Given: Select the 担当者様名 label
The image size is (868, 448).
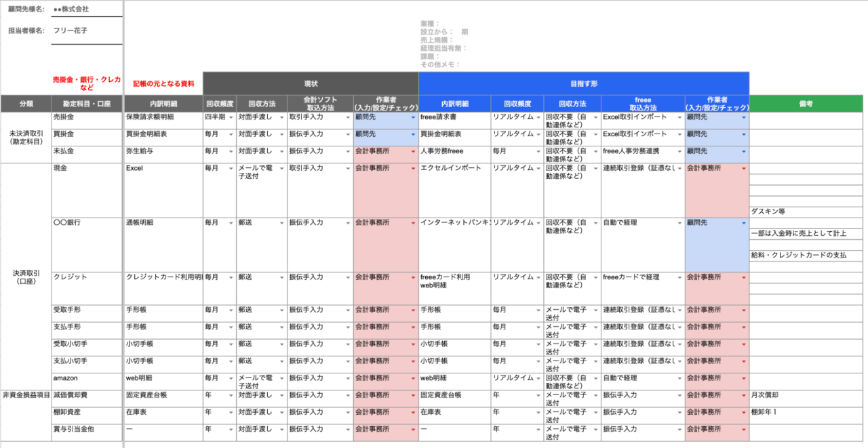Looking at the screenshot, I should click(26, 30).
